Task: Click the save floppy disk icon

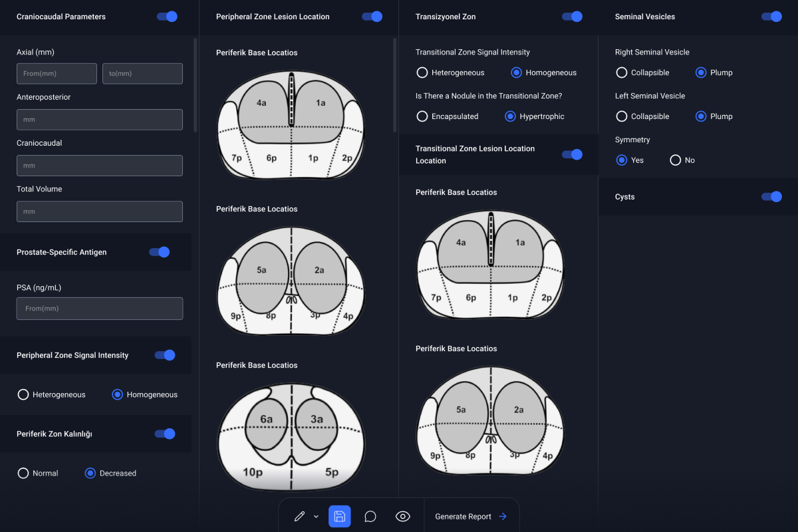Action: click(339, 517)
